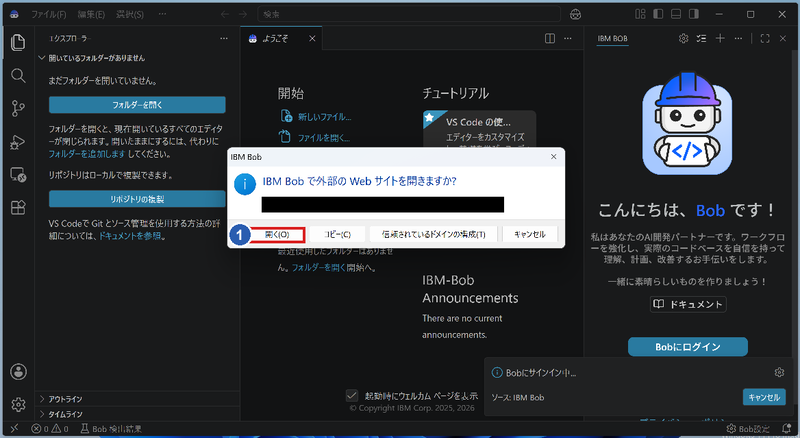Image resolution: width=800 pixels, height=438 pixels.
Task: Click フォルダーを開く button in Explorer
Action: (137, 105)
